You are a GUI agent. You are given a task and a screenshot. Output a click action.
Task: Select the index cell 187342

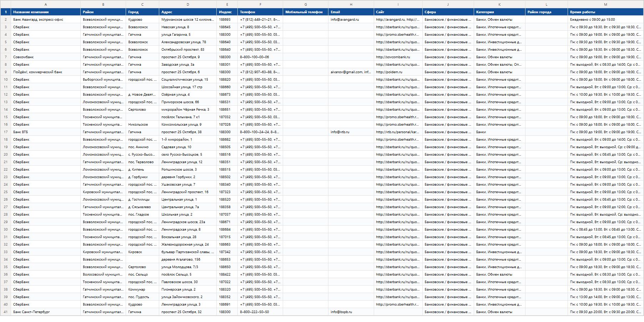coord(227,252)
